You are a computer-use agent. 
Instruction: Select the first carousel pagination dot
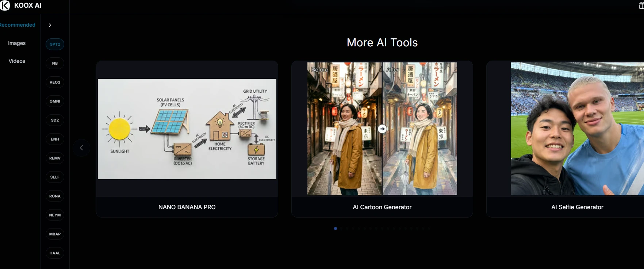pyautogui.click(x=336, y=228)
